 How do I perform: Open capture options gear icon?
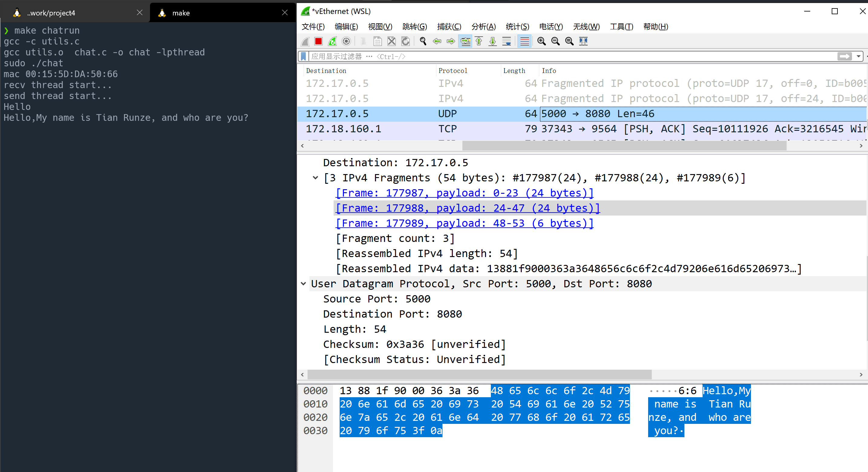click(346, 41)
